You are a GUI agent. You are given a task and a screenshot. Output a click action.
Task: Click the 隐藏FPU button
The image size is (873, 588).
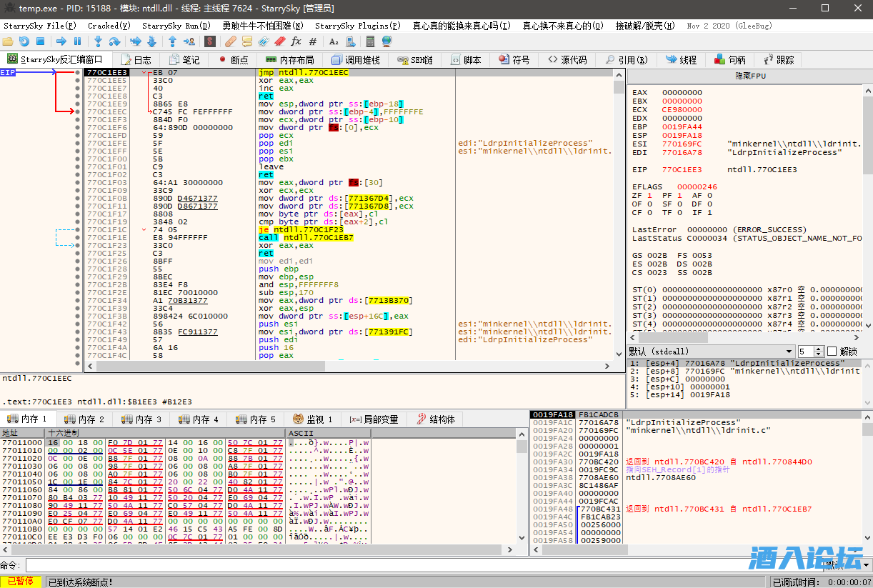749,75
